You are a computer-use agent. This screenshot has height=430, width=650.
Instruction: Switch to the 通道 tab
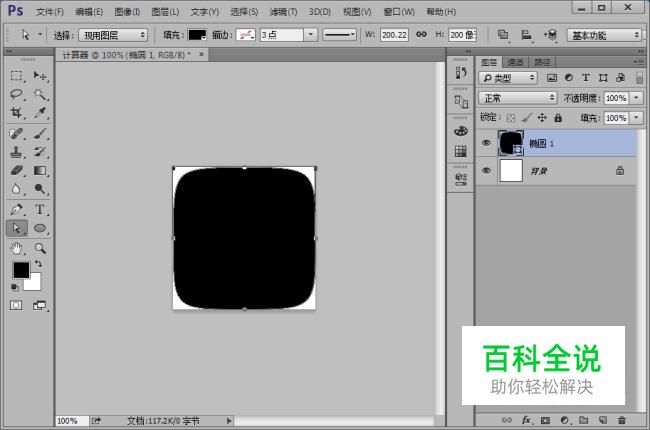pos(515,62)
